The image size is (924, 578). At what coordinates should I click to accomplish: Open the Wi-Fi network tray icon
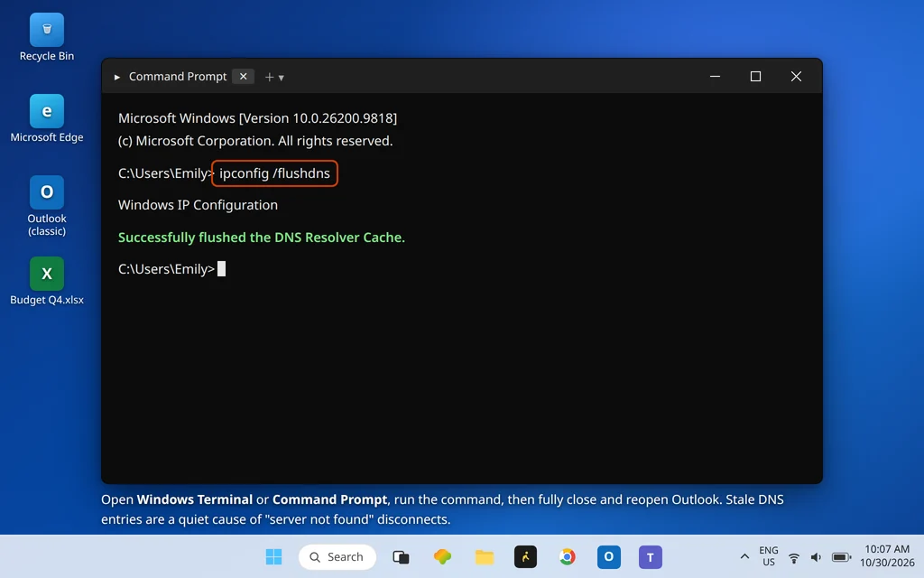coord(794,557)
